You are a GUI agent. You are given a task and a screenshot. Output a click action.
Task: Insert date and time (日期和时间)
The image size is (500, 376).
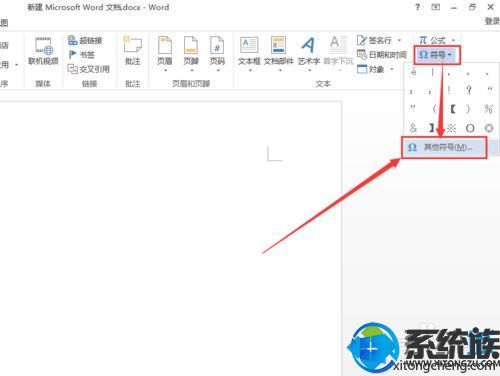(x=382, y=54)
